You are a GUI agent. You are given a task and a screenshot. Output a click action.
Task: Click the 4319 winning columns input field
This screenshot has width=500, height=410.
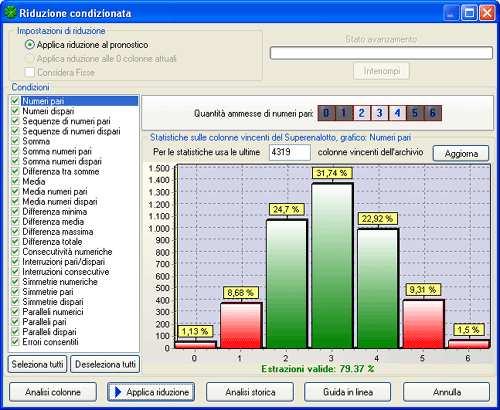coord(290,152)
